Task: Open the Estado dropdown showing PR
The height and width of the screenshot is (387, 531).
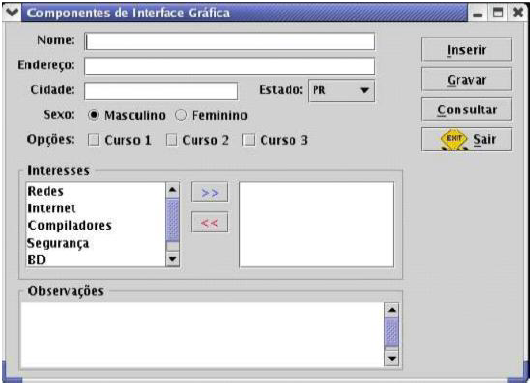Action: [x=341, y=90]
